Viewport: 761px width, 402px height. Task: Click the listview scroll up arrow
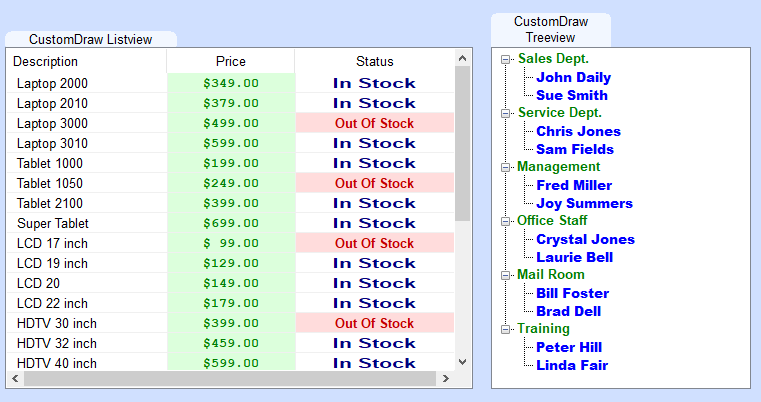463,58
